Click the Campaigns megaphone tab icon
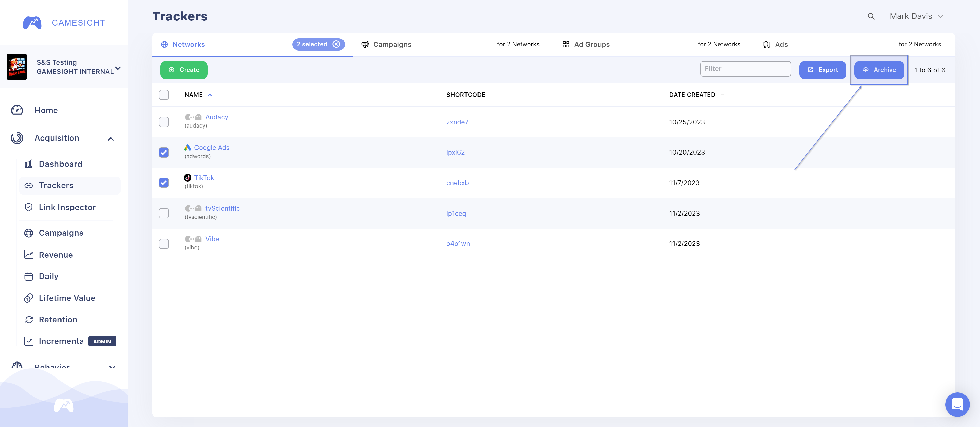 [x=365, y=44]
